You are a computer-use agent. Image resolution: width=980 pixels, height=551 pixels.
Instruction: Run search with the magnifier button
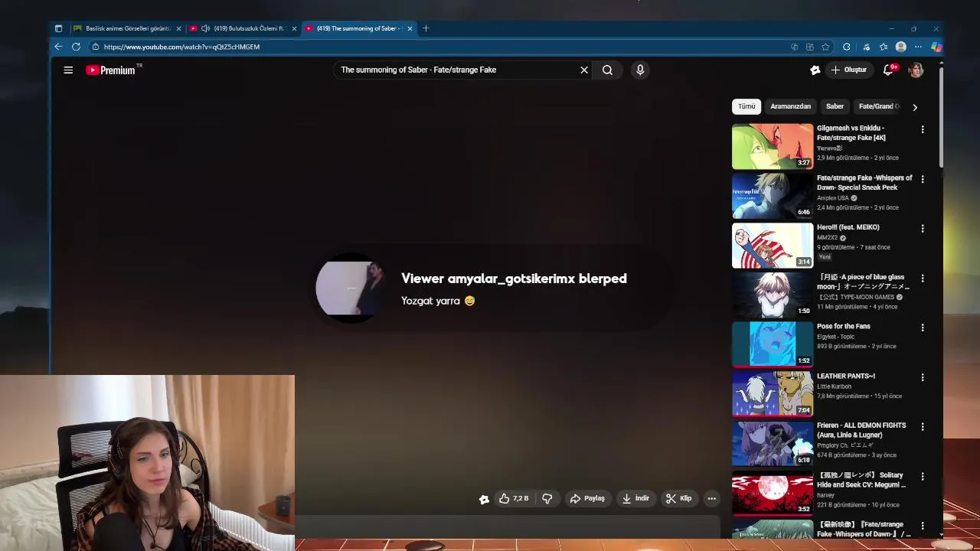click(x=607, y=70)
